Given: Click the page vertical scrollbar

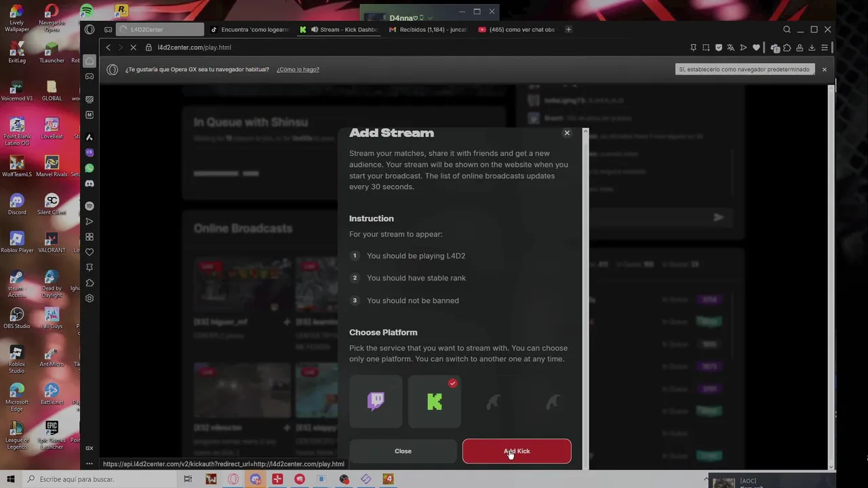Looking at the screenshot, I should (x=831, y=277).
